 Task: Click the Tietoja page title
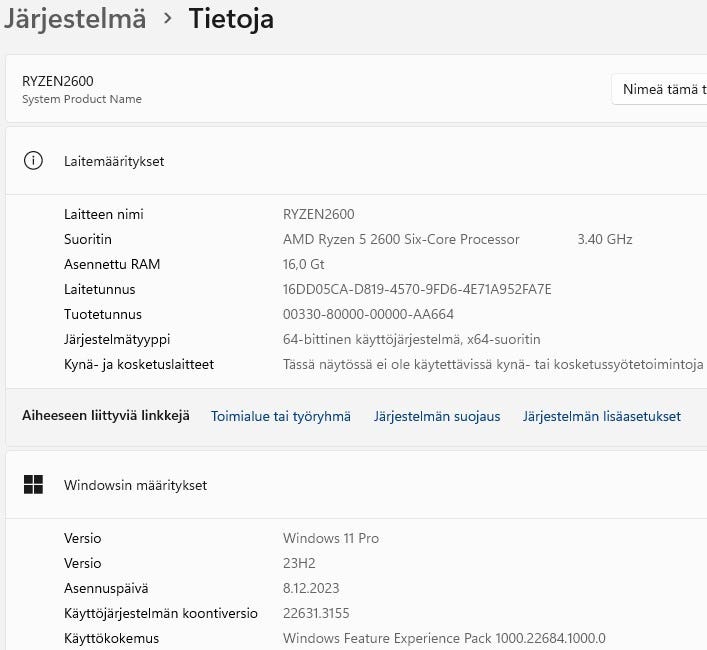[231, 18]
